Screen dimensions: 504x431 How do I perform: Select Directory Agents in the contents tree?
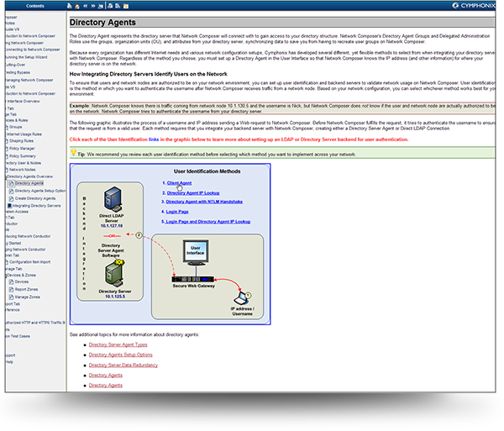[29, 183]
